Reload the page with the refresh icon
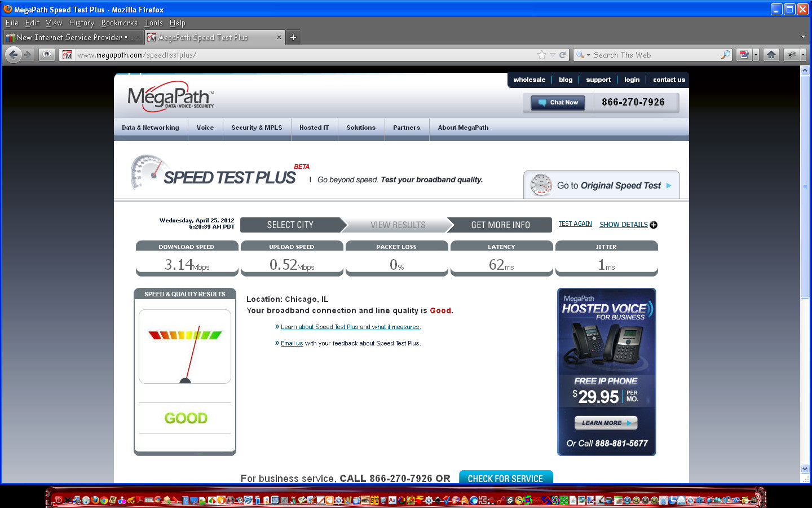This screenshot has width=812, height=508. (562, 55)
